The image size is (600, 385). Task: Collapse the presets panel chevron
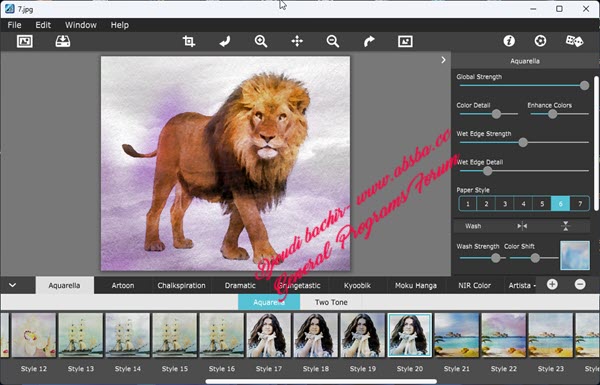pos(13,285)
